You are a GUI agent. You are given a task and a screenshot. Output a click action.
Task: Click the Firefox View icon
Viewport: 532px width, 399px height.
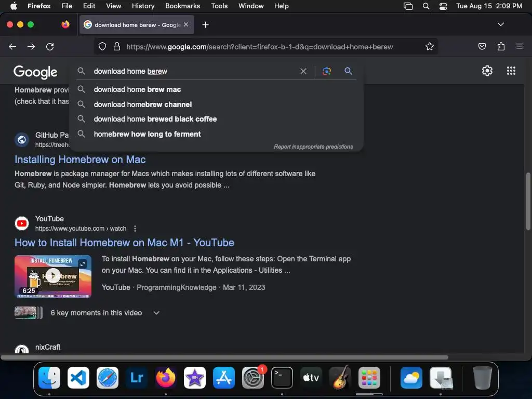click(x=65, y=24)
